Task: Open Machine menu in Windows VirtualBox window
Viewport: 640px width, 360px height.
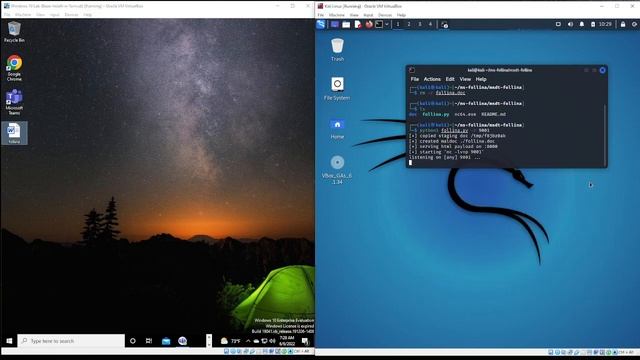Action: (x=23, y=15)
